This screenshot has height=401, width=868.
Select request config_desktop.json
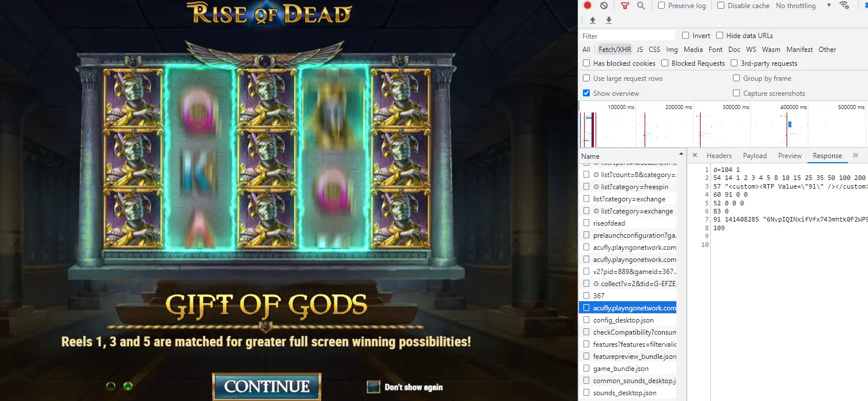628,320
